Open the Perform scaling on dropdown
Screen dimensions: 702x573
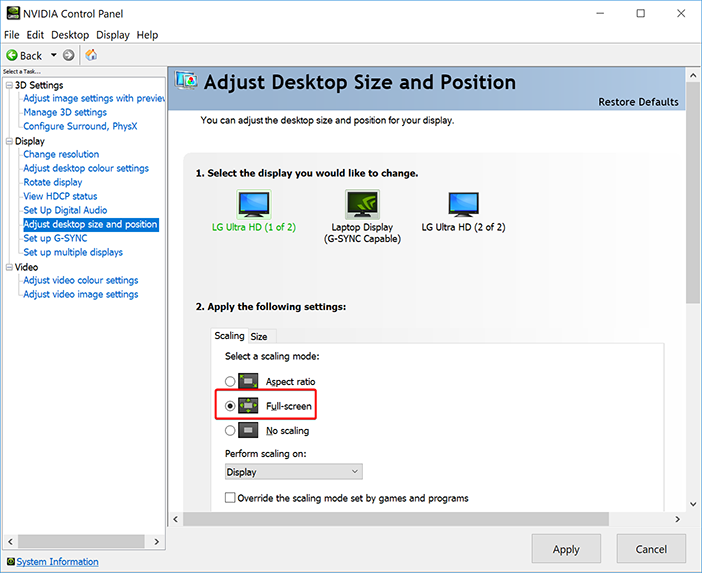[x=293, y=471]
